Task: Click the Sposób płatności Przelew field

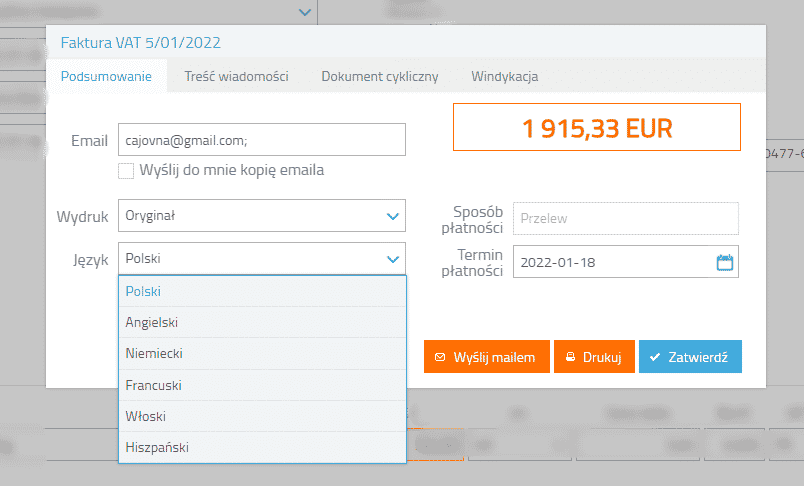Action: tap(625, 218)
